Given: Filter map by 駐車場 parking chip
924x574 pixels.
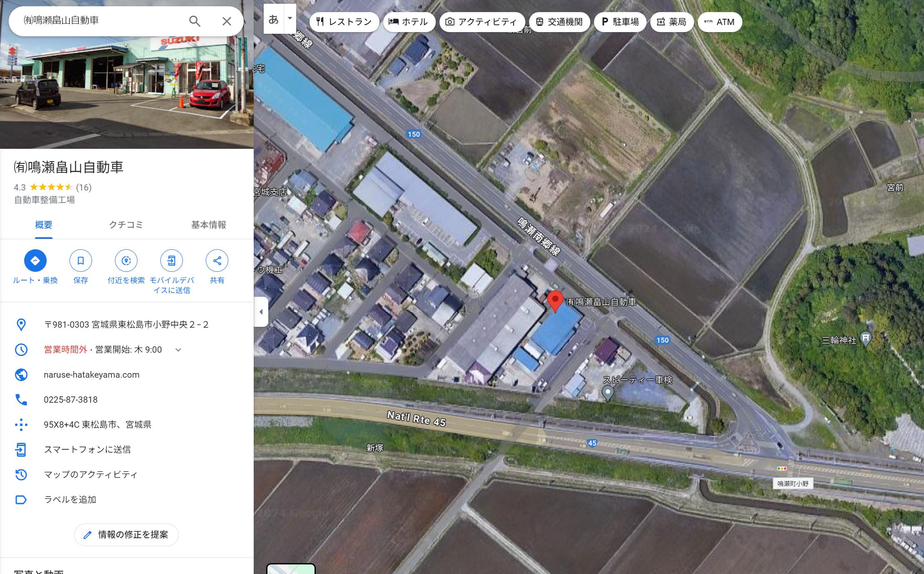Looking at the screenshot, I should pos(620,22).
